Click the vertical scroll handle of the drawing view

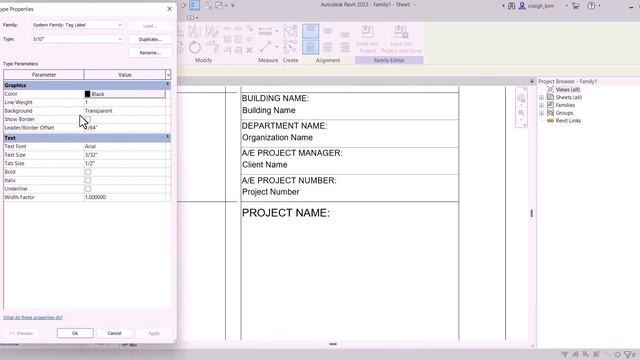tap(531, 213)
